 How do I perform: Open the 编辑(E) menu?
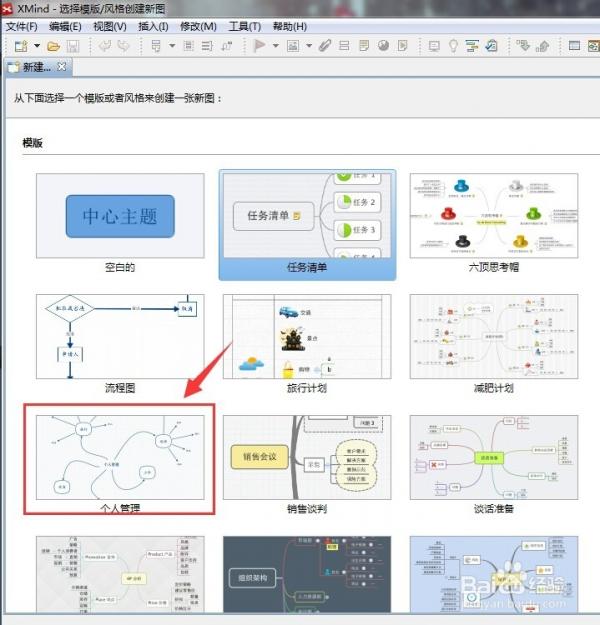tap(65, 27)
